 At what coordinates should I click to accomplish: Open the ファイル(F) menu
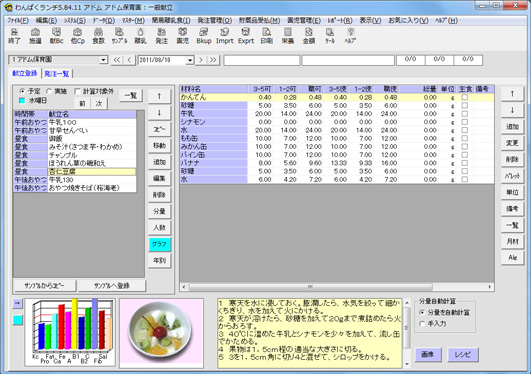point(18,21)
